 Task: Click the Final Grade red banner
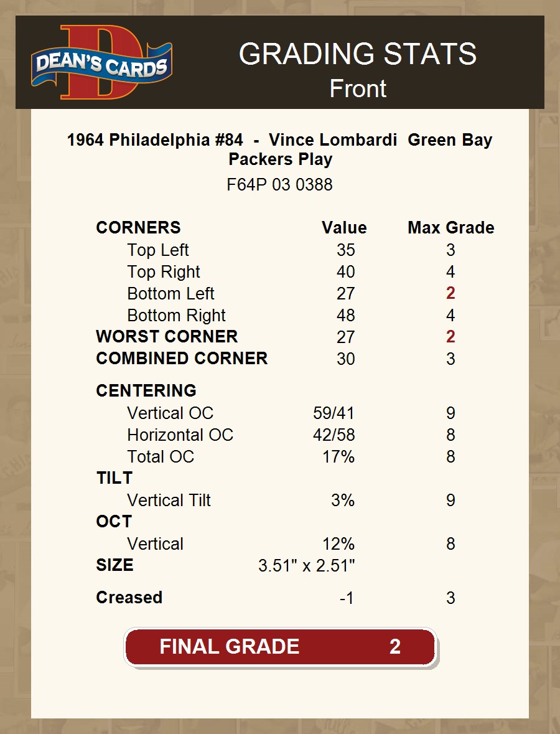[280, 647]
